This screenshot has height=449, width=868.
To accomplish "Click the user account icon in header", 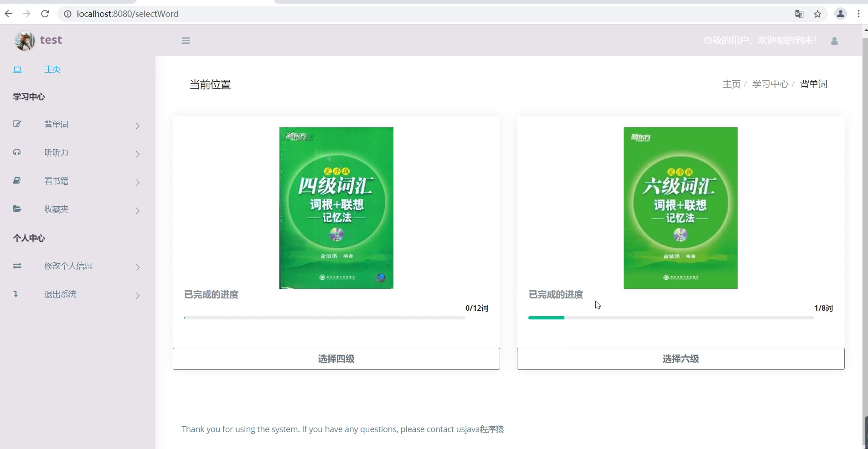I will (x=834, y=41).
